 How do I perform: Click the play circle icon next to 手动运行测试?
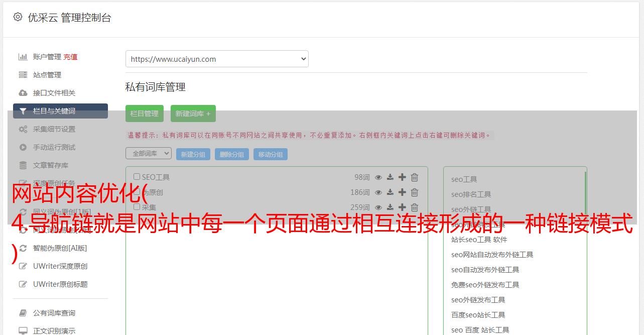point(23,147)
